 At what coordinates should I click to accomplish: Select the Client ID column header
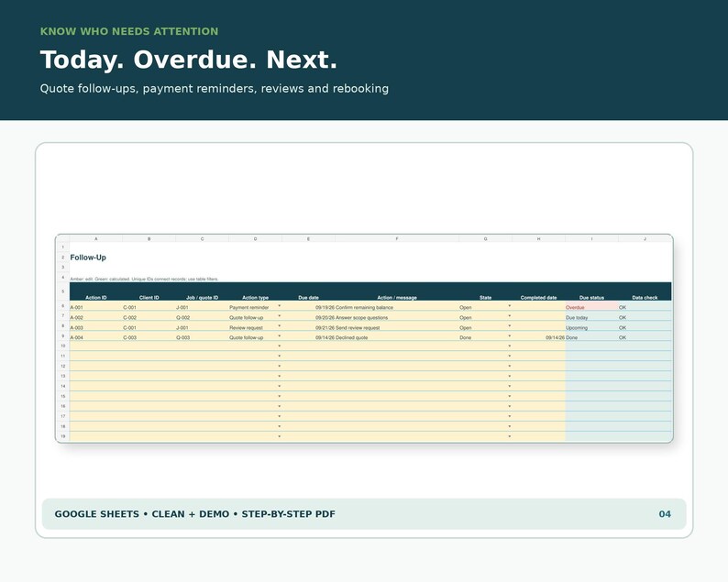pos(149,298)
